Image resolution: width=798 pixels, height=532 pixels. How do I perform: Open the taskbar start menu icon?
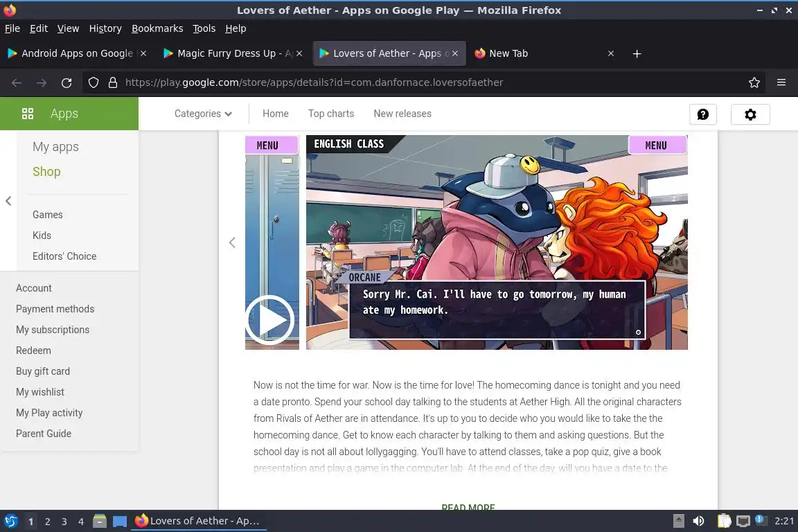(10, 521)
